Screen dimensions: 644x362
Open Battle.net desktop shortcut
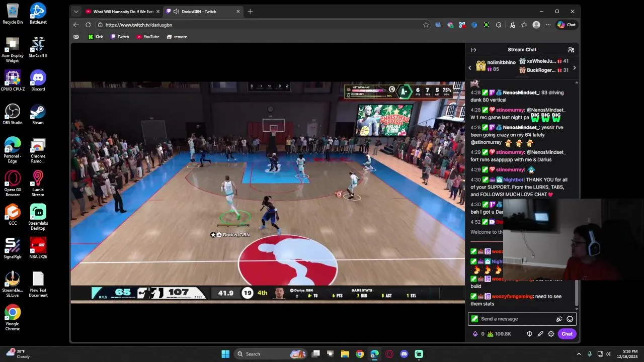point(38,14)
